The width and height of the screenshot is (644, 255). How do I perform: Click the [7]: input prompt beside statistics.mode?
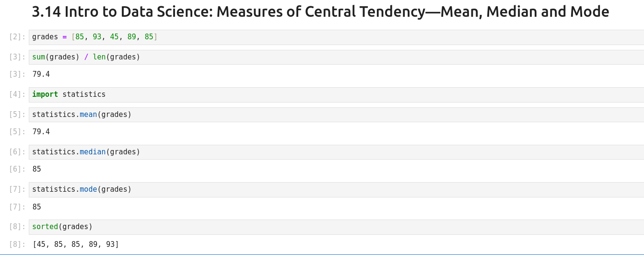pyautogui.click(x=17, y=189)
